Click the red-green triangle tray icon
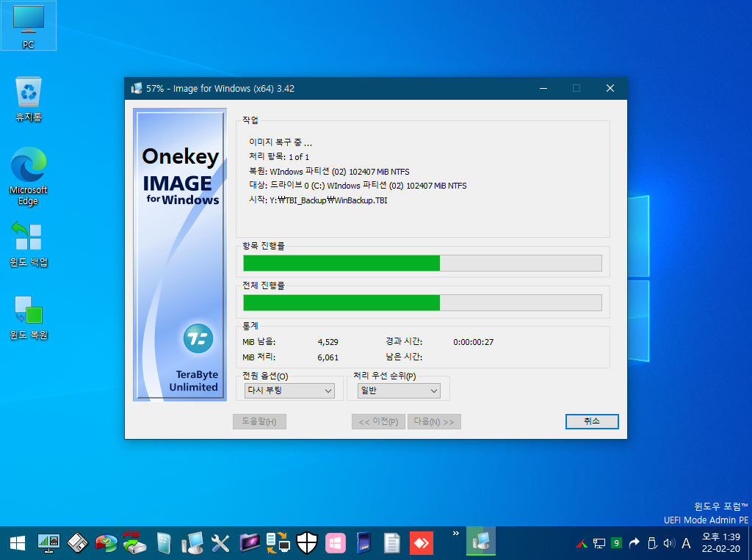 coord(582,543)
